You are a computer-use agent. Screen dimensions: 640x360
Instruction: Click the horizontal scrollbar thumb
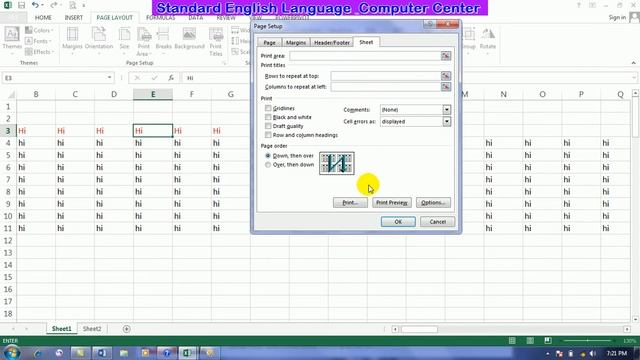pos(419,329)
